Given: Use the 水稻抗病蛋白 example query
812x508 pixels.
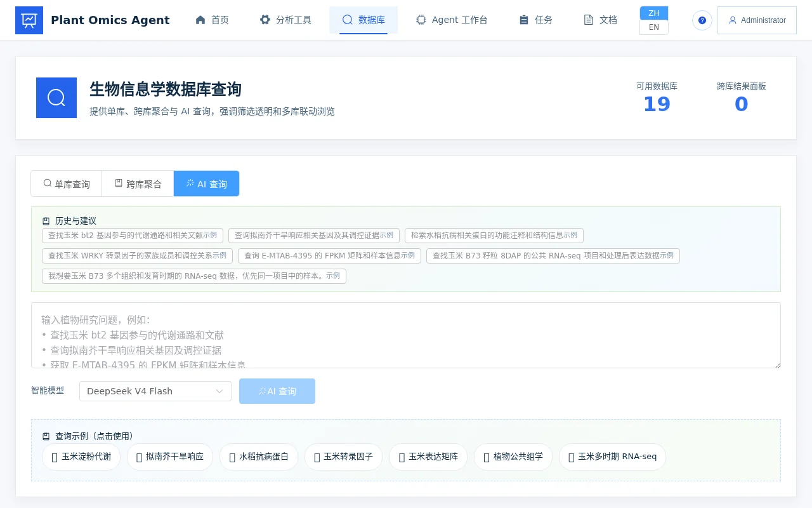Looking at the screenshot, I should coord(259,457).
